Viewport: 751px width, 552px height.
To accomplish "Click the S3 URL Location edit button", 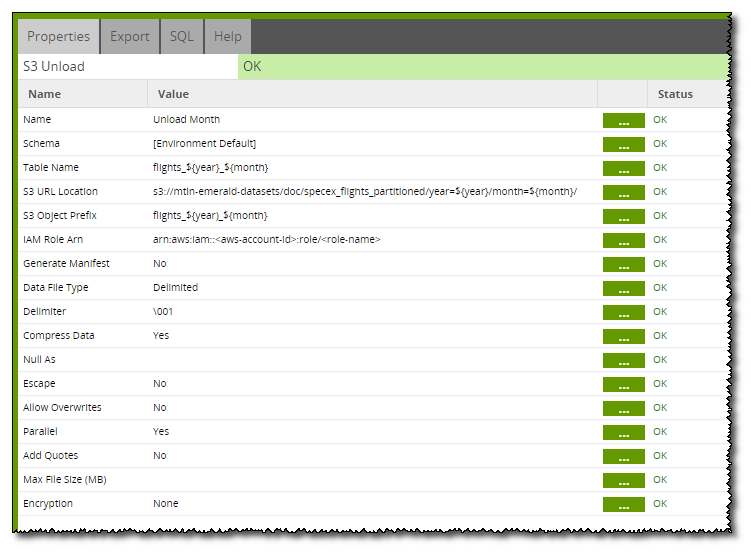I will 624,192.
